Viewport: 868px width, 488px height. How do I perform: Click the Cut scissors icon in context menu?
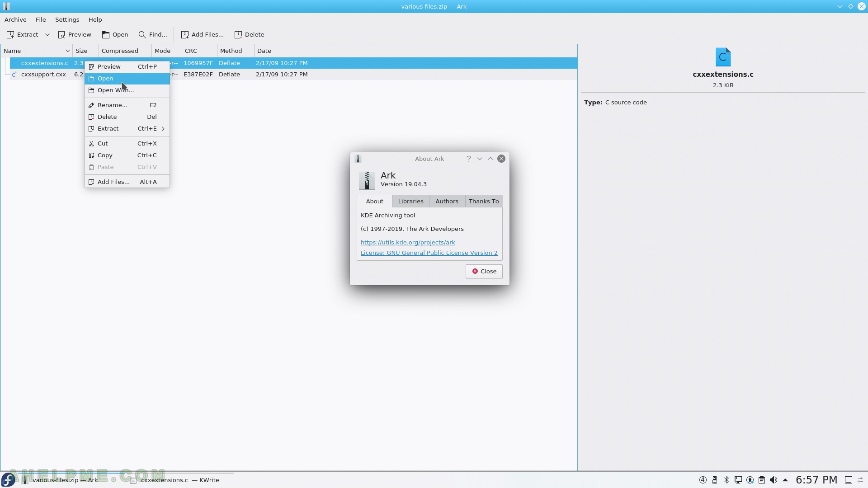[x=91, y=144]
